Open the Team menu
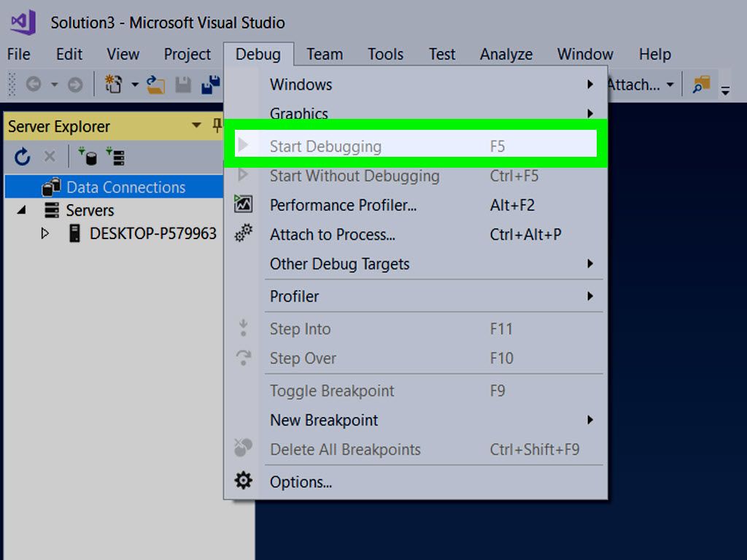This screenshot has height=560, width=747. point(325,54)
